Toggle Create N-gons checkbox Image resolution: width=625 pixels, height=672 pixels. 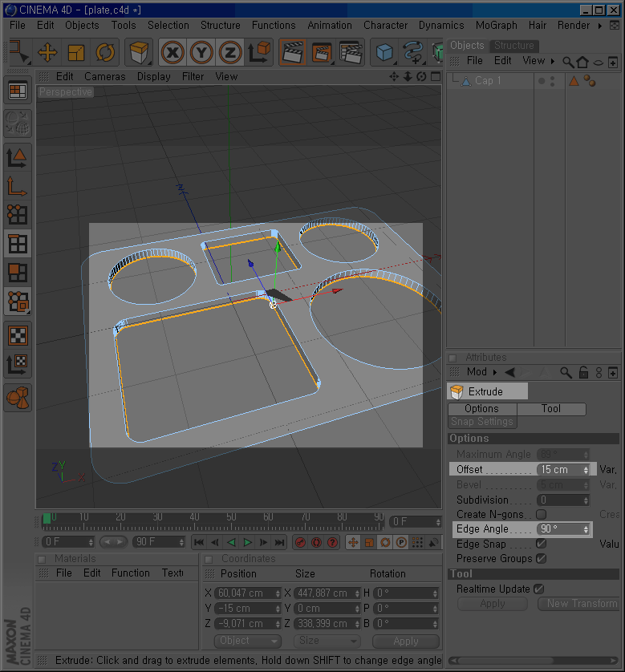541,514
